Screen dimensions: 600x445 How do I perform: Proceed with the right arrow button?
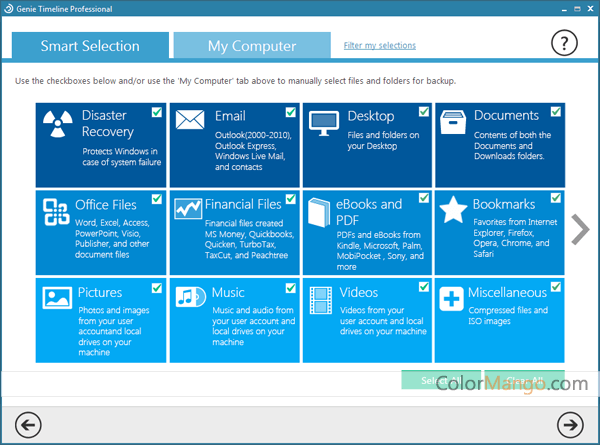570,425
